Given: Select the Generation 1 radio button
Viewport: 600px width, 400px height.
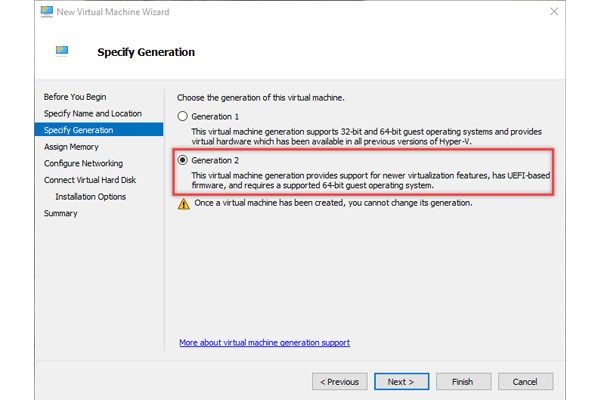Looking at the screenshot, I should tap(183, 116).
